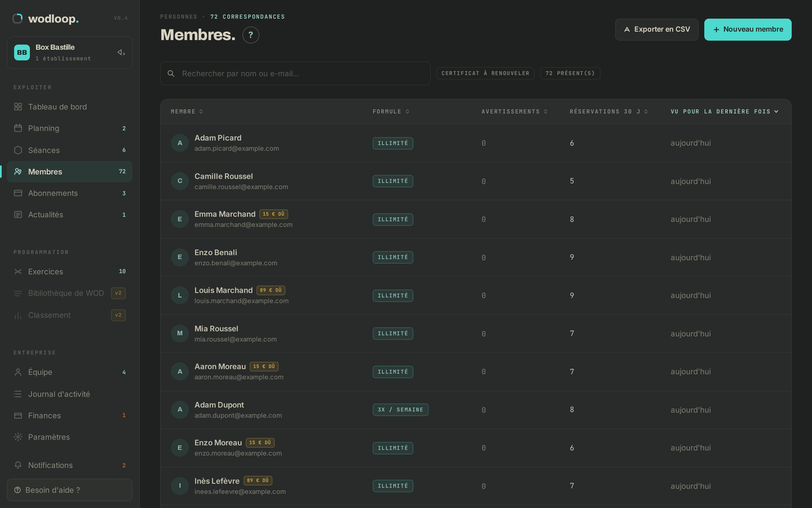Viewport: 812px width, 508px height.
Task: Open Abonnements in sidebar
Action: 69,193
